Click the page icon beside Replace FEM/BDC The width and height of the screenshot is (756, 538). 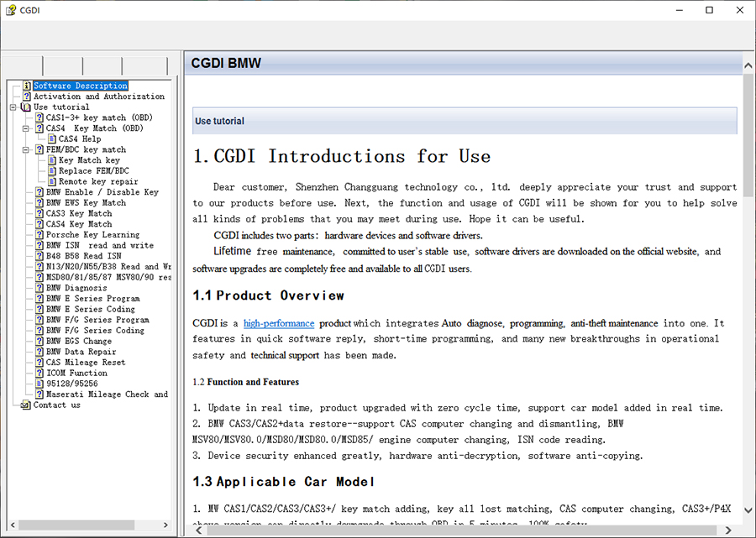coord(52,171)
